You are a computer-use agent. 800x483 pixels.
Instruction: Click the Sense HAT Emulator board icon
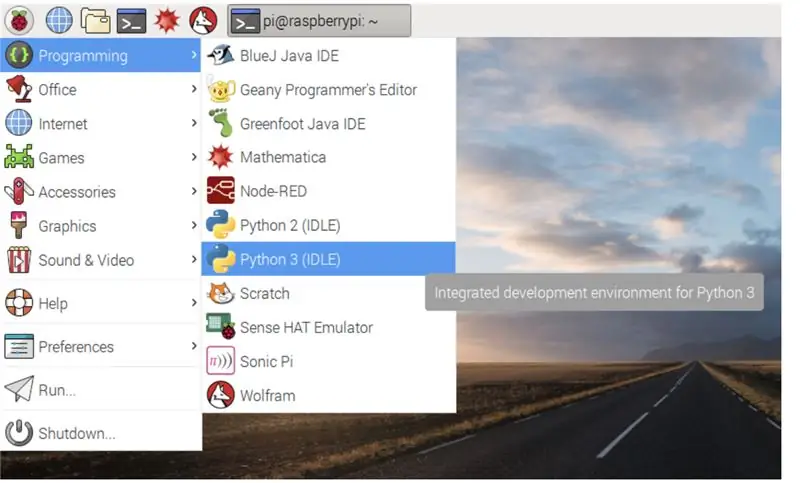pos(220,327)
